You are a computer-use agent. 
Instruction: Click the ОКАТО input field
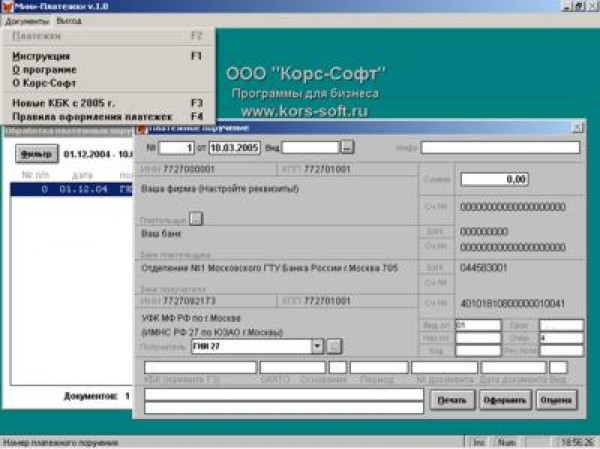[293, 367]
